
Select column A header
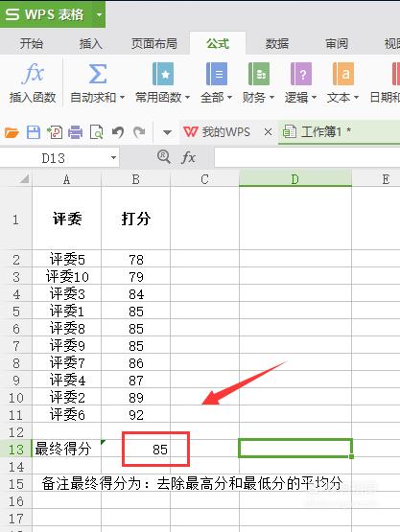(67, 179)
